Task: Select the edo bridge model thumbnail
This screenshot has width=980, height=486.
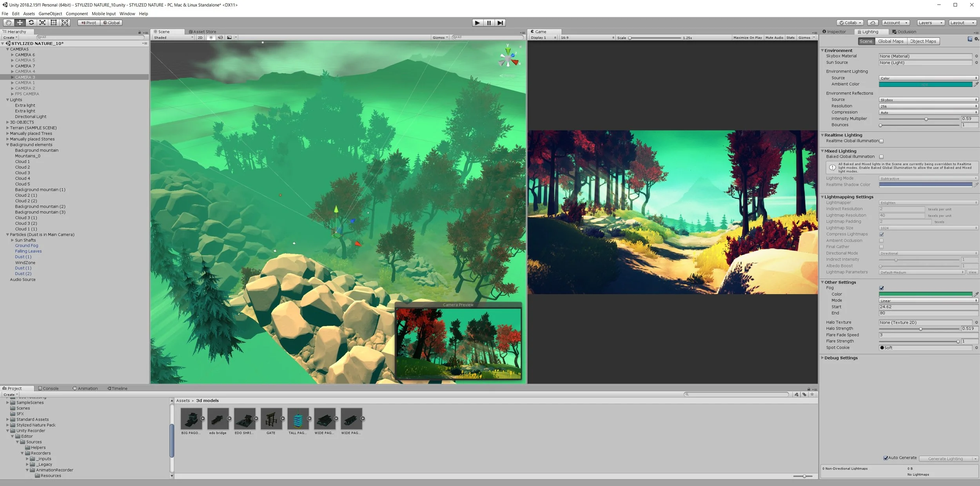Action: (x=218, y=419)
